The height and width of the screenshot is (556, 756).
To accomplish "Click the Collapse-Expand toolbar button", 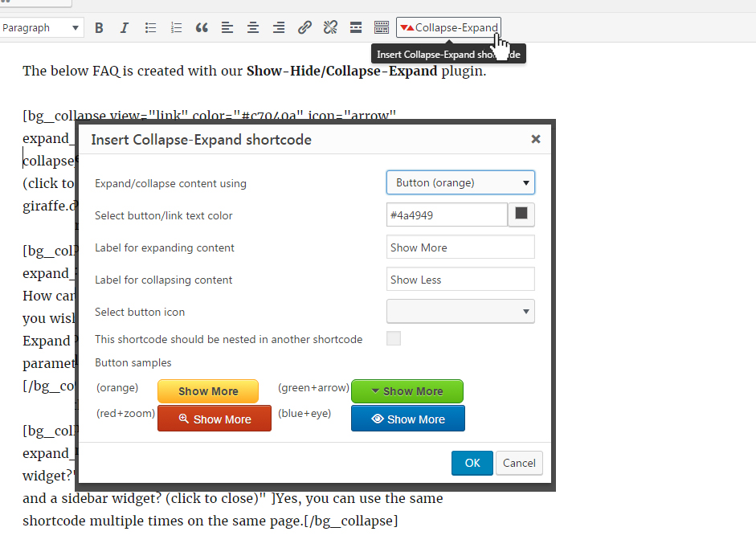I will [448, 27].
